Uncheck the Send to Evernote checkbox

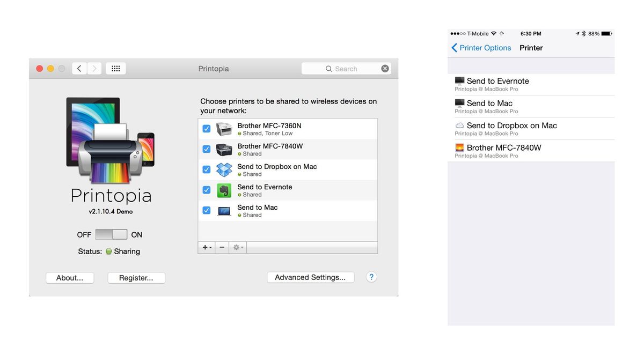[x=206, y=190]
